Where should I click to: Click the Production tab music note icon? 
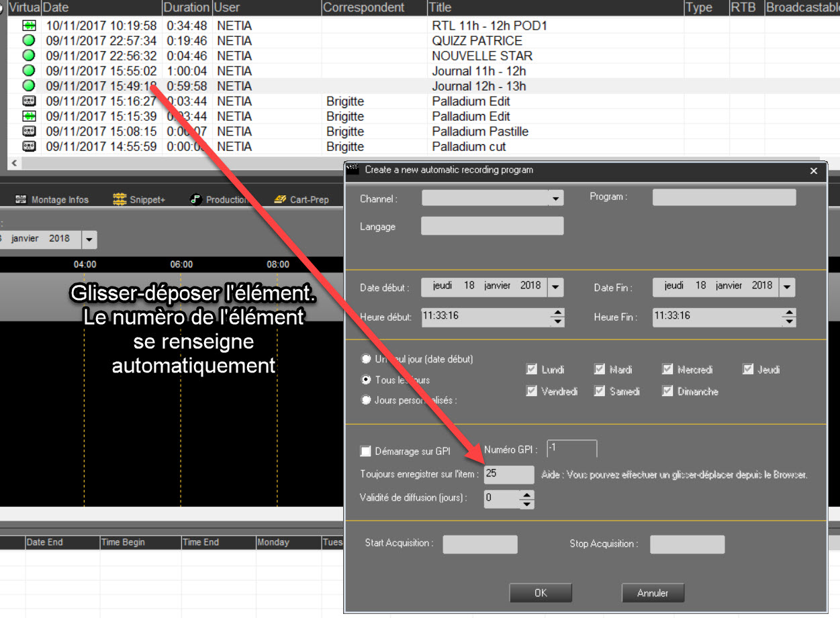(195, 199)
